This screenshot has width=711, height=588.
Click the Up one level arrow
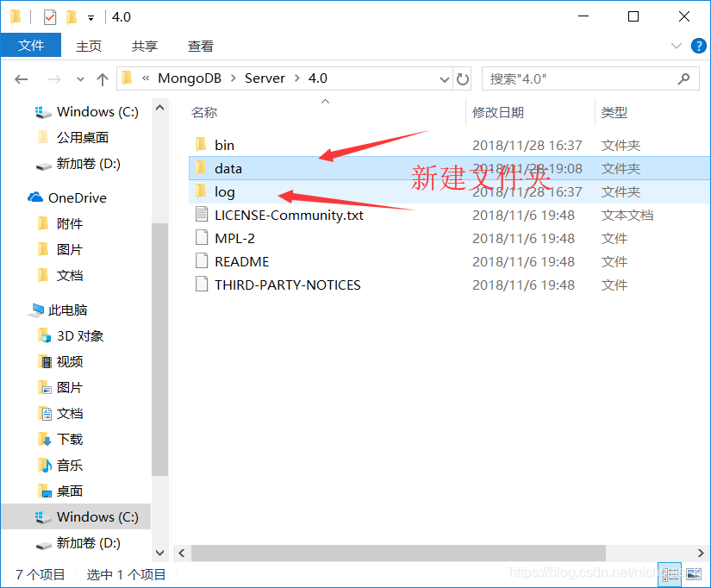click(103, 79)
